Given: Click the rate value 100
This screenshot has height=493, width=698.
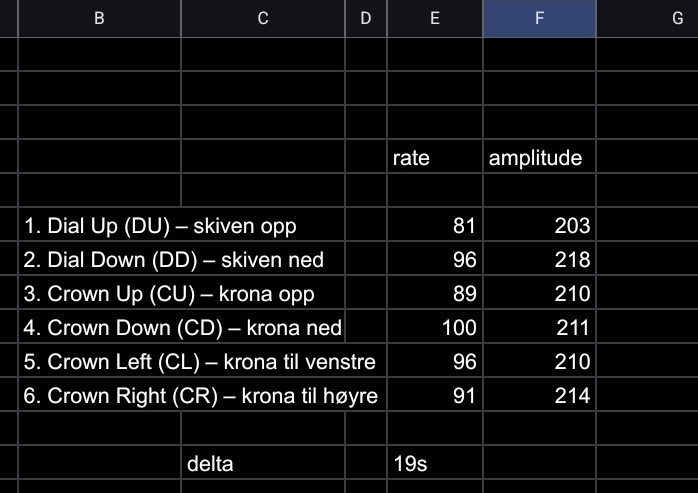Looking at the screenshot, I should pos(434,328).
